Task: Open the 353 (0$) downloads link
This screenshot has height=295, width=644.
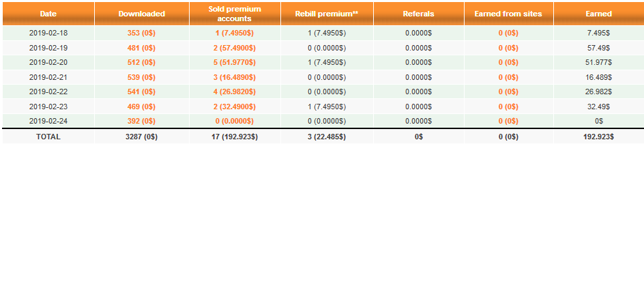Action: (141, 33)
